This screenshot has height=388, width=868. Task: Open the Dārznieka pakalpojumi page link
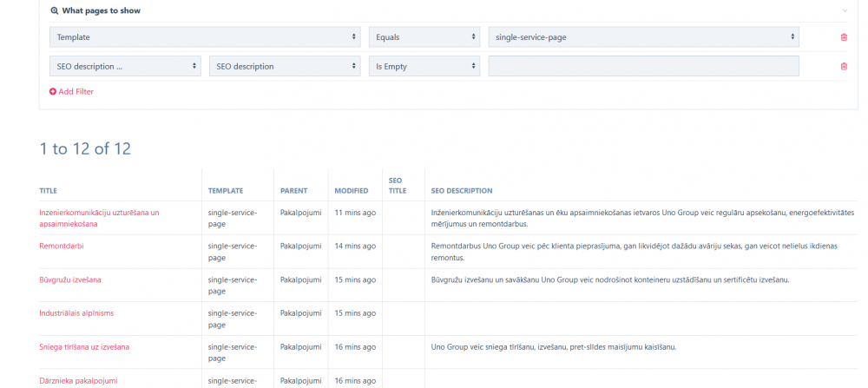tap(78, 380)
